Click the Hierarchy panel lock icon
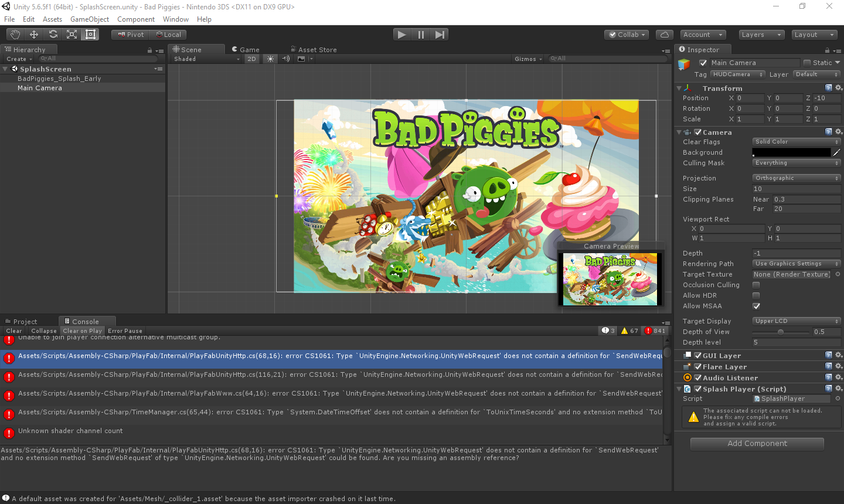Screen dimensions: 844x504 tap(149, 50)
